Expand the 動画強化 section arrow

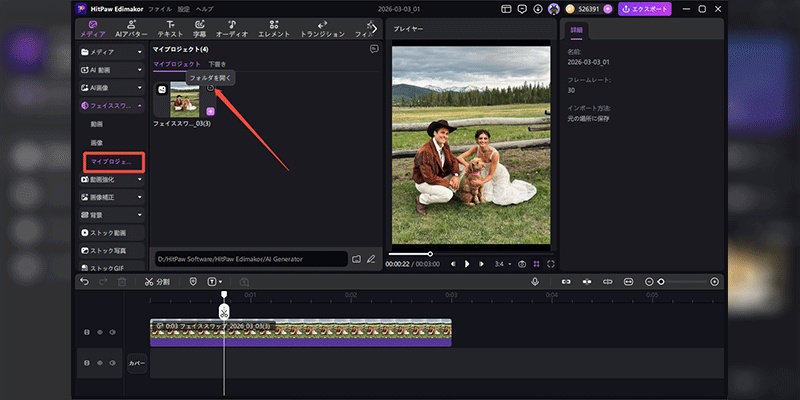[x=140, y=179]
